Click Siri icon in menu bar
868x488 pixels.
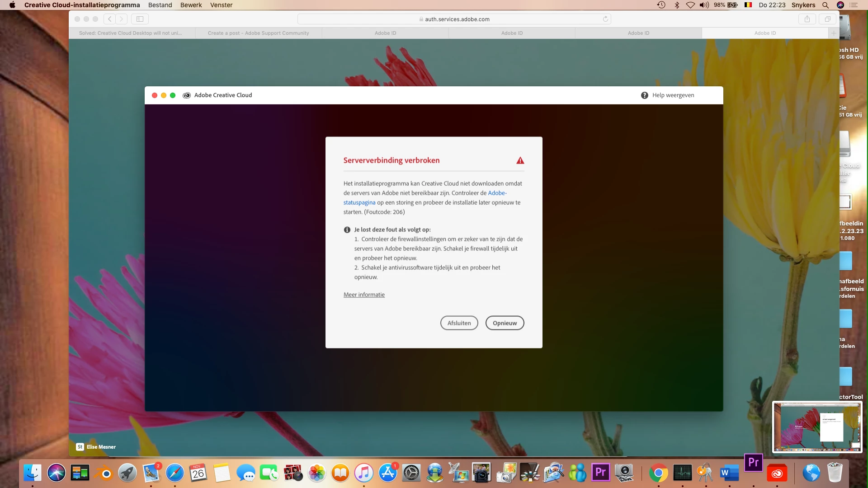point(840,5)
